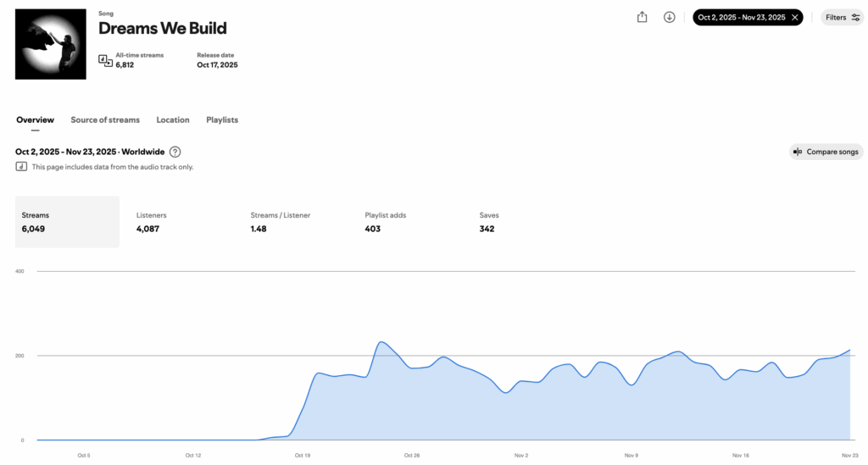This screenshot has height=465, width=868.
Task: Clear the date range with X icon
Action: pos(794,17)
